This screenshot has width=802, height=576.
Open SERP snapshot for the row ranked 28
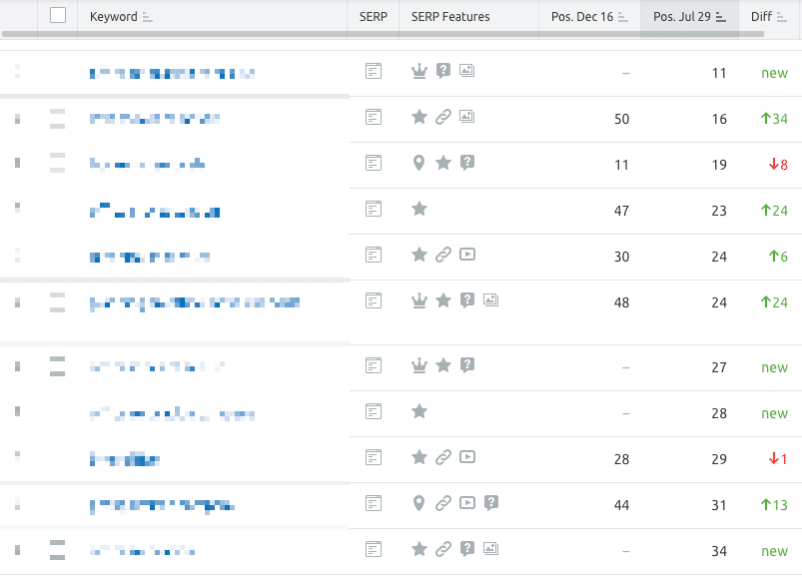373,411
